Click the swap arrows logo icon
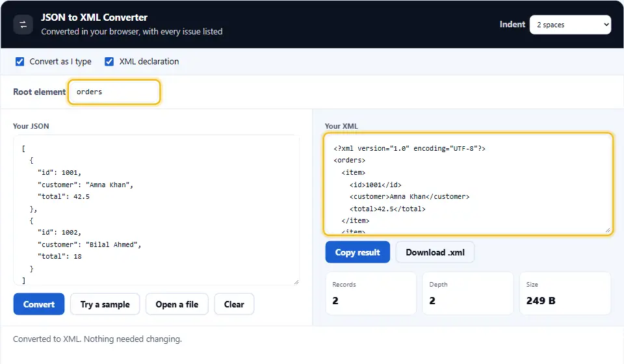624x364 pixels. pyautogui.click(x=23, y=25)
